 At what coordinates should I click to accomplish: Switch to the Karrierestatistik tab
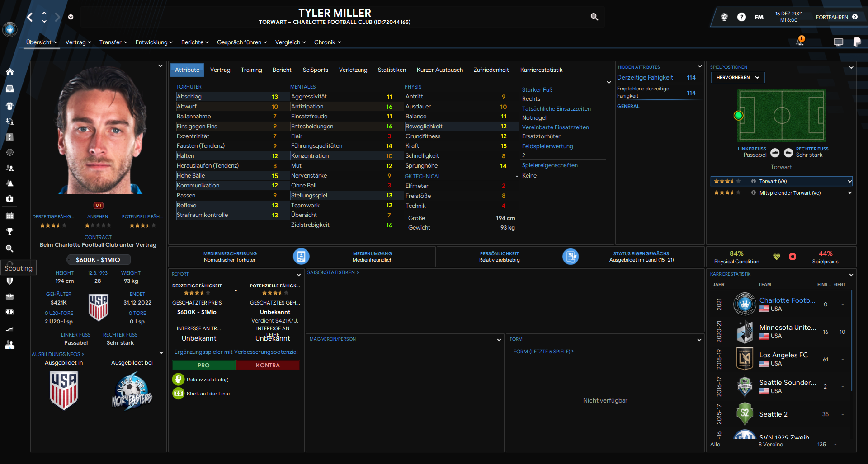(541, 70)
